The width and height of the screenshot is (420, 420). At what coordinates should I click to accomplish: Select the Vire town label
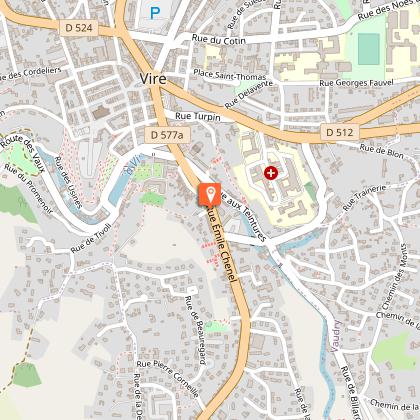(153, 79)
